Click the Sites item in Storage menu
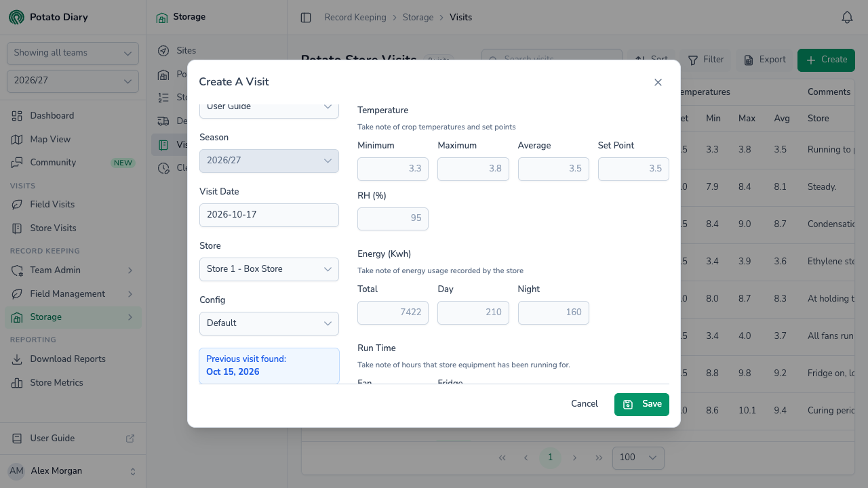 pyautogui.click(x=216, y=51)
